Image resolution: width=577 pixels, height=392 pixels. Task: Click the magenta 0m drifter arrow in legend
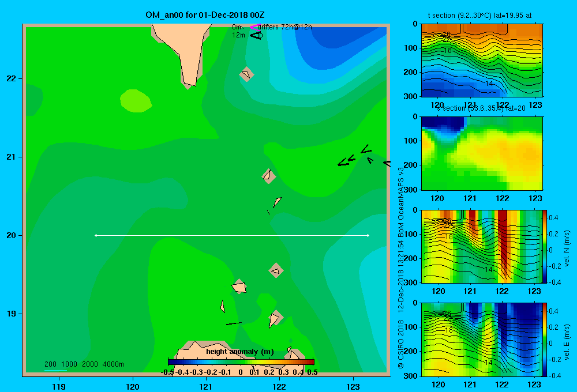[x=254, y=27]
